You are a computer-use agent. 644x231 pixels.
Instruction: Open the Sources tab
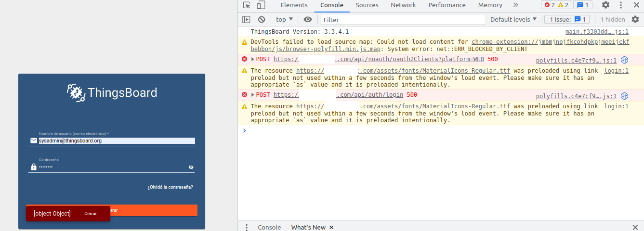tap(367, 5)
